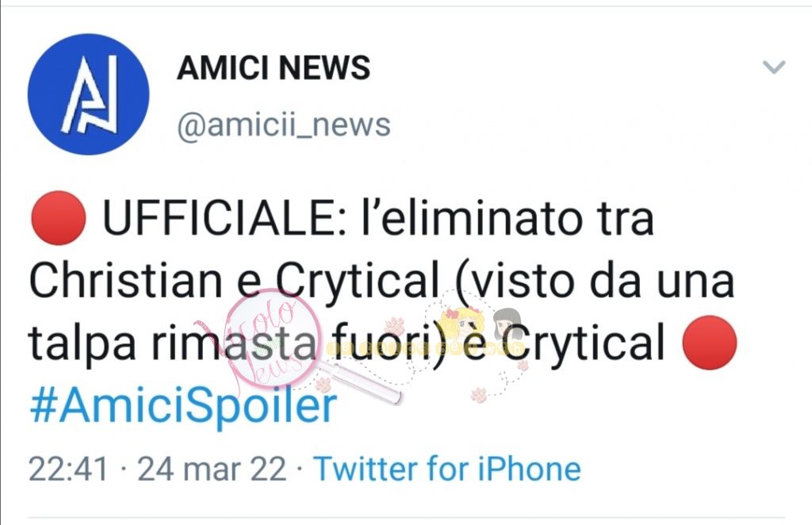
Task: Open the #AmiciSpoiler hashtag
Action: coord(183,405)
